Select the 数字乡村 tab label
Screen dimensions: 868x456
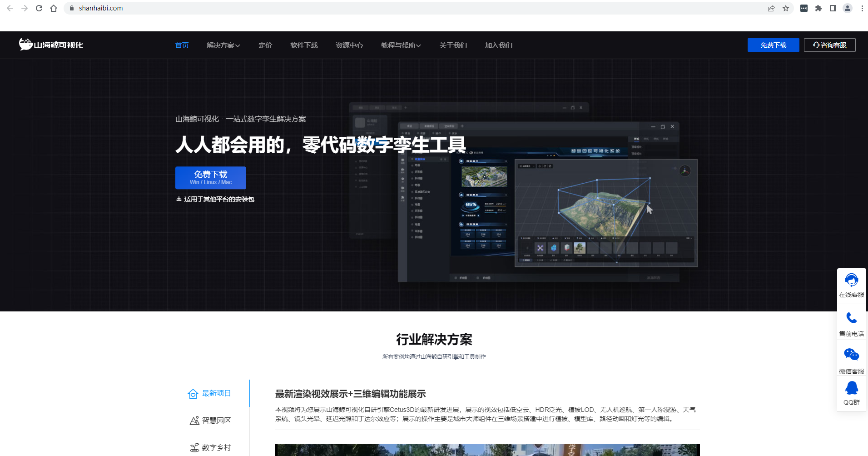click(x=217, y=448)
